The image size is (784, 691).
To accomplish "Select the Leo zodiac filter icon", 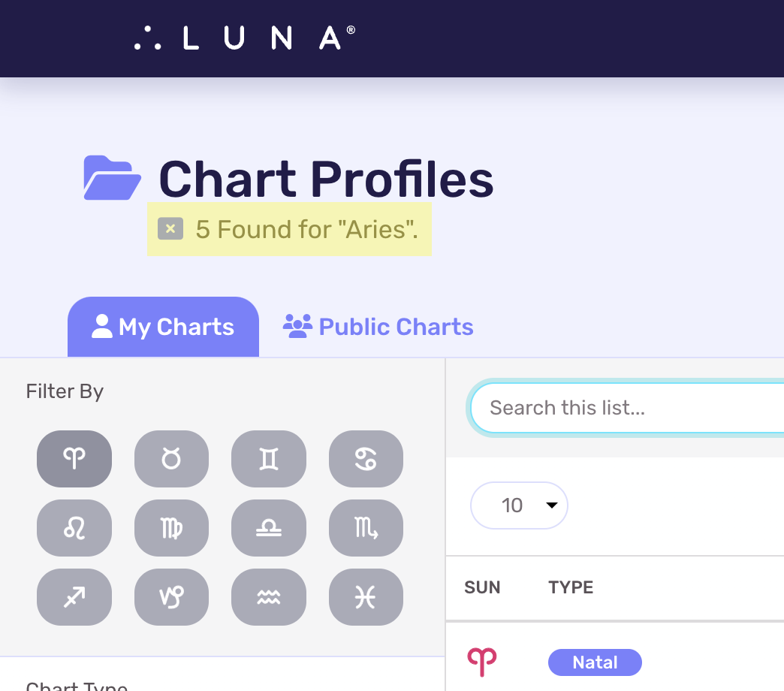I will point(74,528).
